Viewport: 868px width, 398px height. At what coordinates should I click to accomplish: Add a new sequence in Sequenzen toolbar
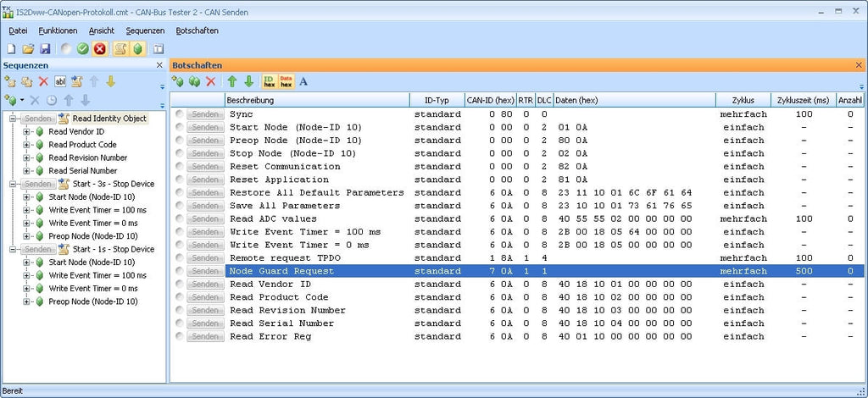click(x=10, y=82)
